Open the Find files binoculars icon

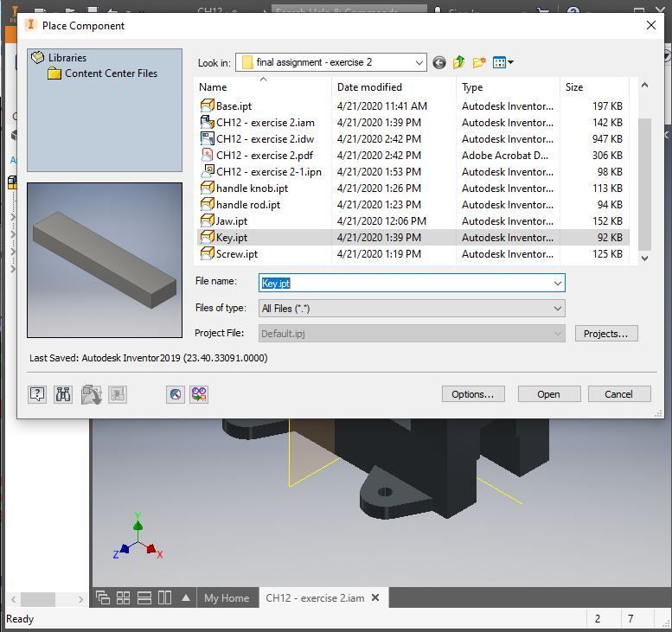[63, 394]
